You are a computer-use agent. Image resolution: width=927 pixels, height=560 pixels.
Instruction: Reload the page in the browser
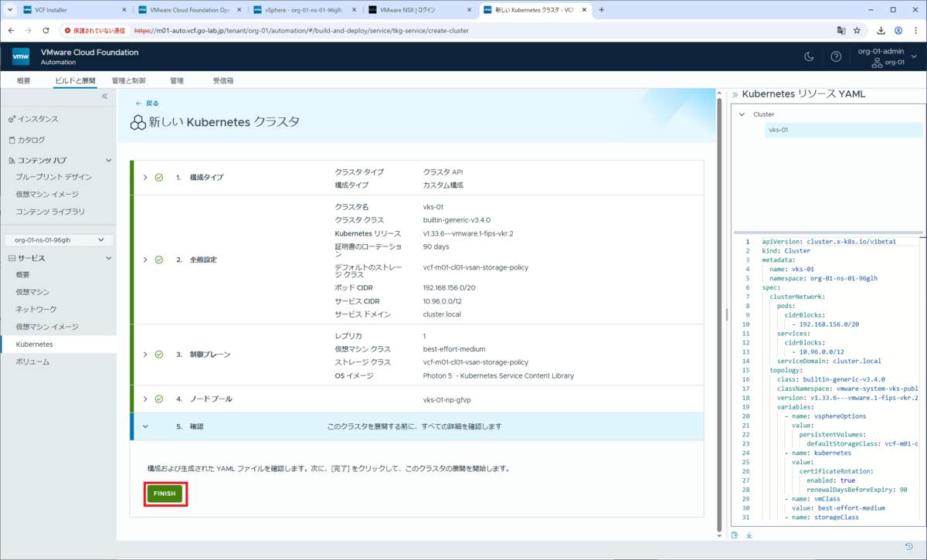pyautogui.click(x=46, y=30)
